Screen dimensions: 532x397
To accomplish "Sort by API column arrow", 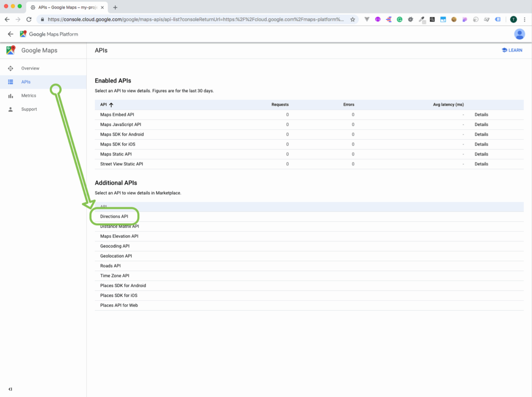I will (x=111, y=105).
